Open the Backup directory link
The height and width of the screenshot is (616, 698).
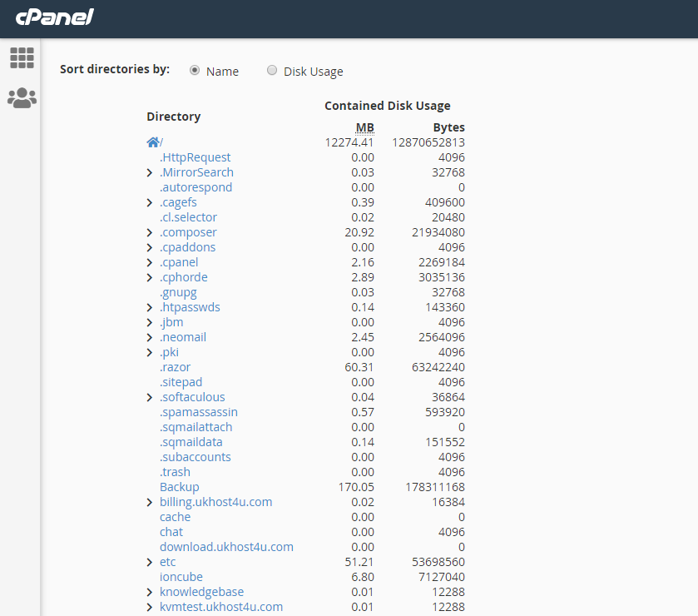pyautogui.click(x=180, y=487)
